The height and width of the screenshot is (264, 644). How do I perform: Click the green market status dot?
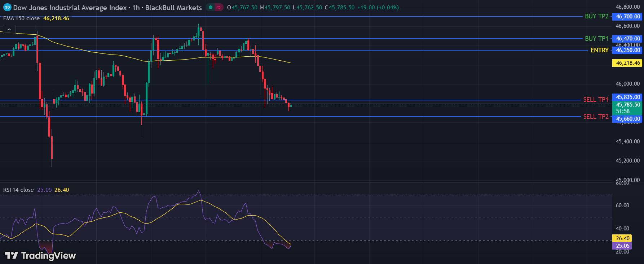(x=211, y=7)
